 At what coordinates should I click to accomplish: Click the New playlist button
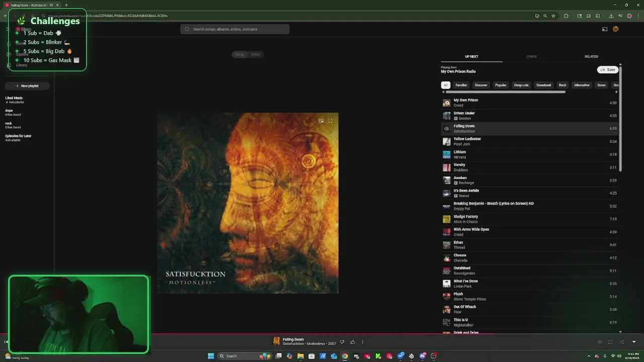(27, 86)
